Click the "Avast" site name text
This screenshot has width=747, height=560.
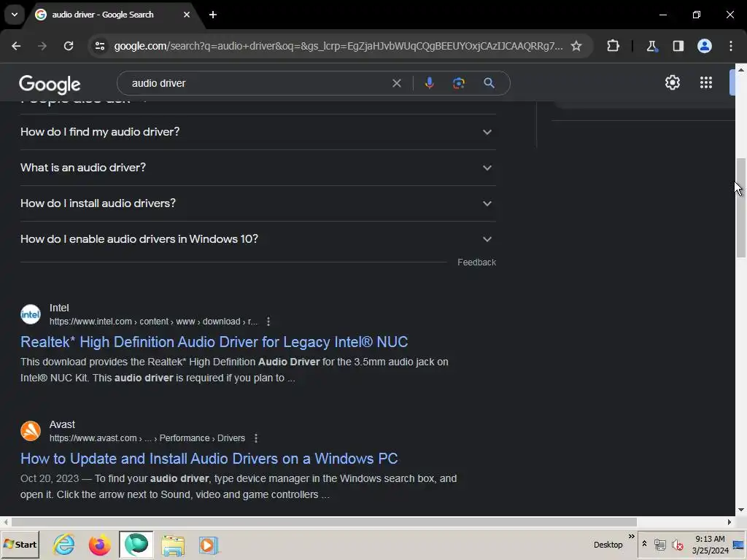click(x=62, y=425)
